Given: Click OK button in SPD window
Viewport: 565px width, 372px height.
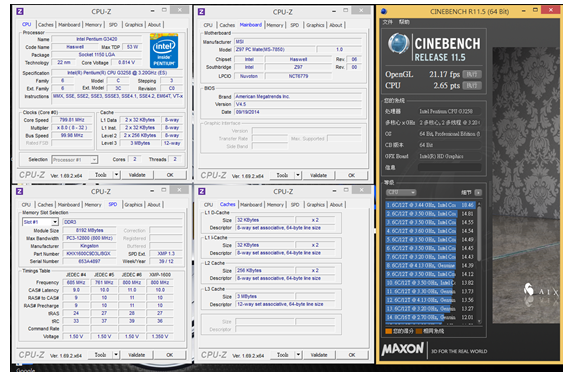Looking at the screenshot, I should tap(170, 355).
